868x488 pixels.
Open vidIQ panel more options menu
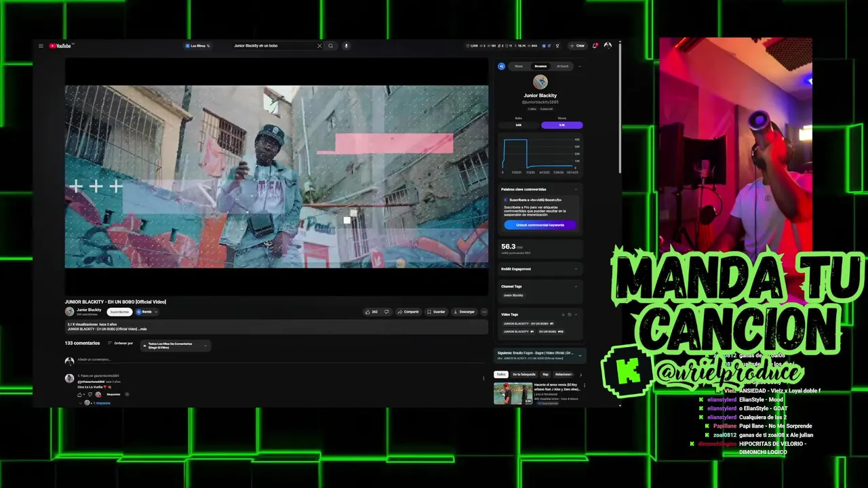[580, 66]
